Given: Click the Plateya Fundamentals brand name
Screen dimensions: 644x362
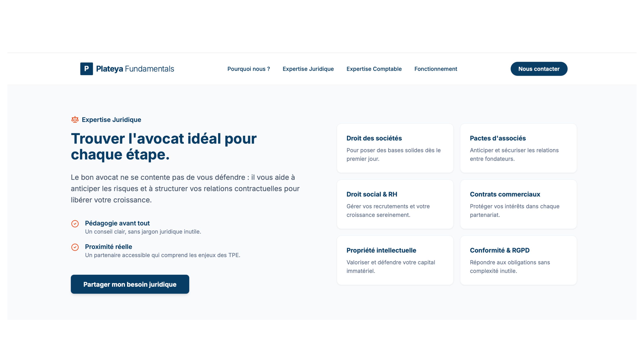Looking at the screenshot, I should (x=135, y=69).
